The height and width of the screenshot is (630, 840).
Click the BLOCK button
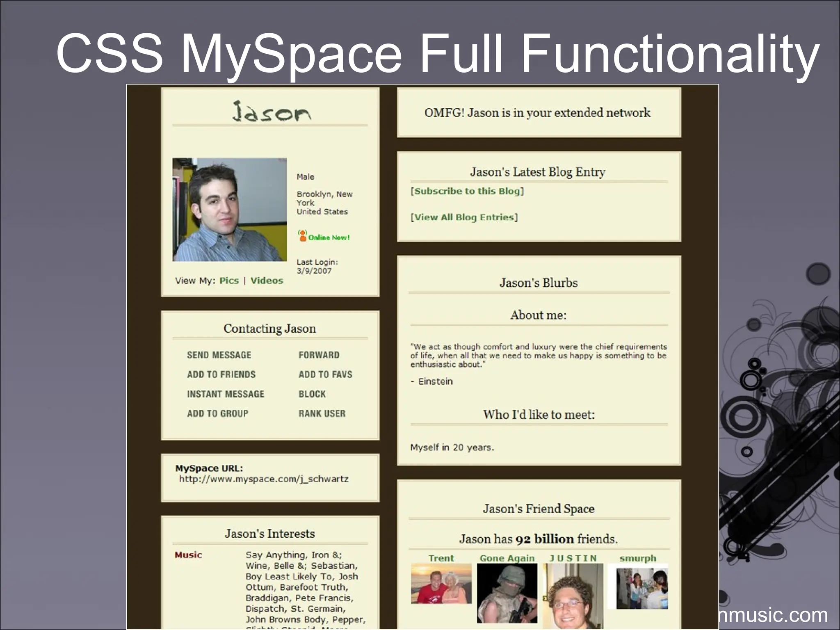(x=312, y=394)
